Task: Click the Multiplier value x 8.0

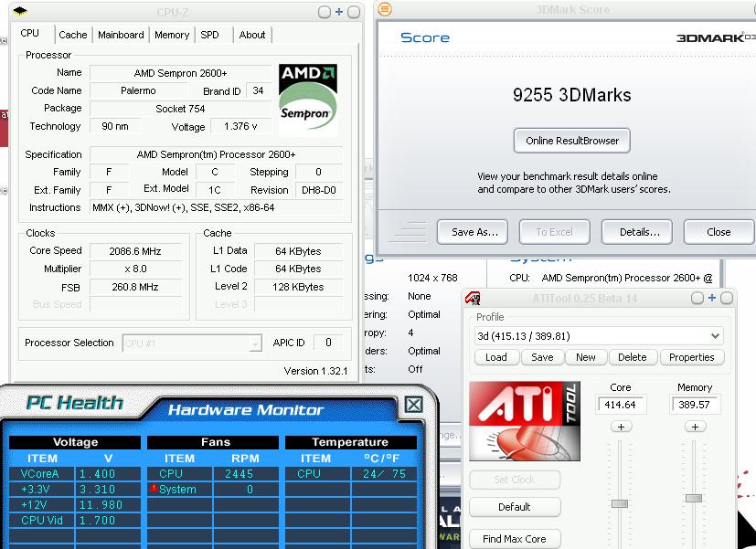Action: pyautogui.click(x=135, y=269)
